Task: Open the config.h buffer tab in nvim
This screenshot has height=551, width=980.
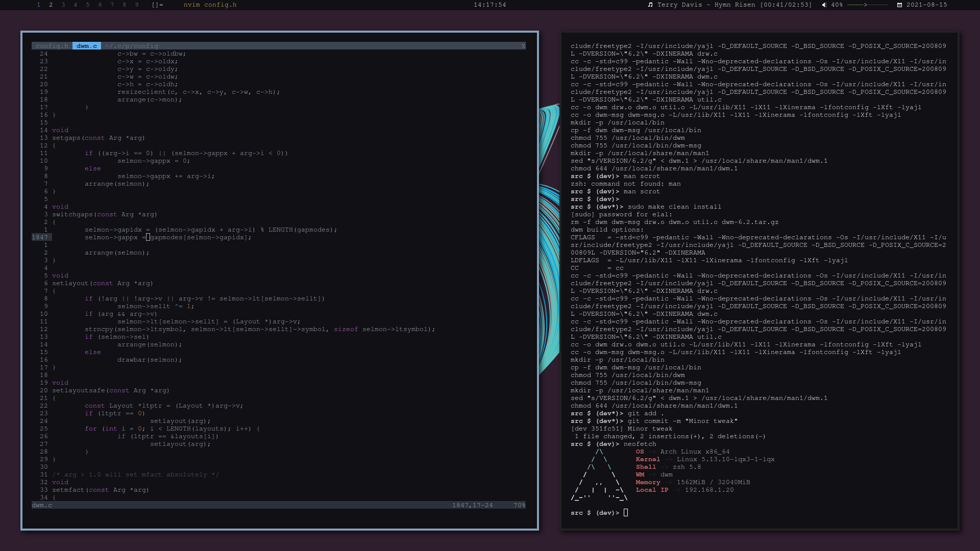Action: coord(52,46)
